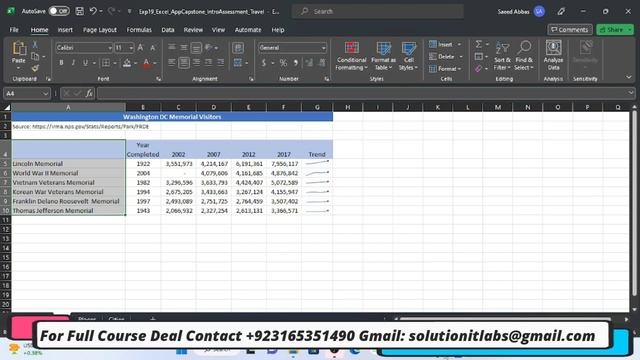Select row 12 header
Viewport: 640px width, 360px height.
[6, 229]
